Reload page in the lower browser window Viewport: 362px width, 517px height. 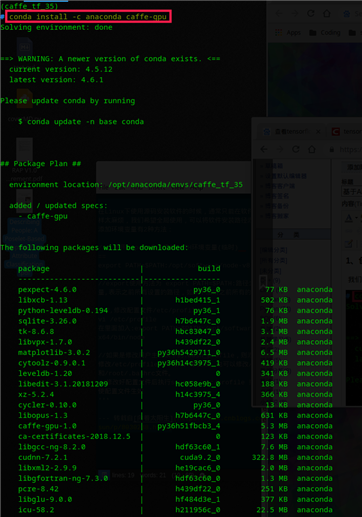pos(296,149)
